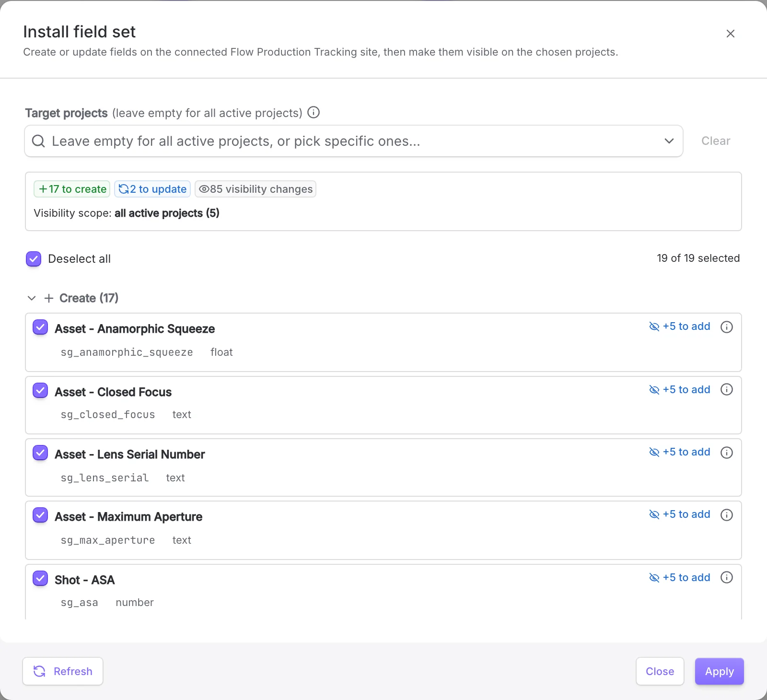The image size is (767, 700).
Task: Click the sg_anamorphic_squeeze field code
Action: (127, 352)
